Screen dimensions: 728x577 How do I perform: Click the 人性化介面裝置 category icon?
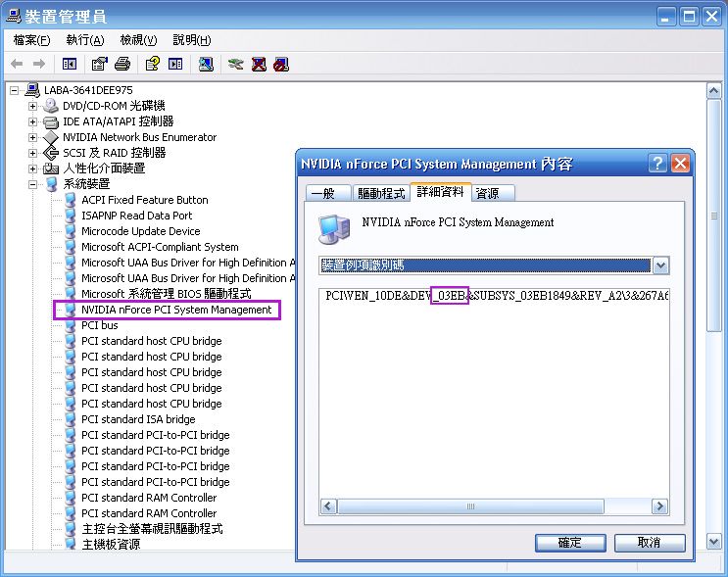pyautogui.click(x=51, y=168)
